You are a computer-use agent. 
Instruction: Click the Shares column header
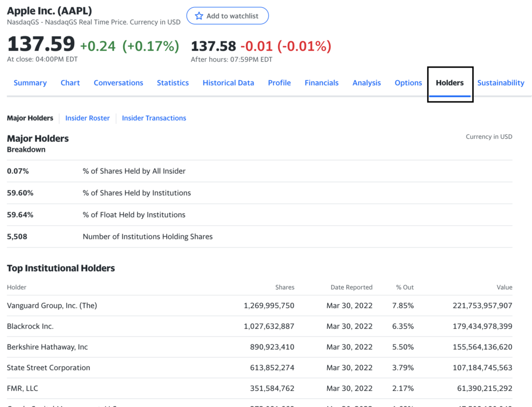[285, 287]
